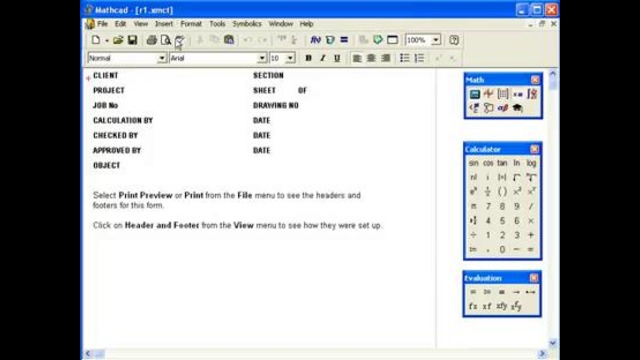
Task: Save the worksheet with the floppy icon
Action: pos(132,40)
